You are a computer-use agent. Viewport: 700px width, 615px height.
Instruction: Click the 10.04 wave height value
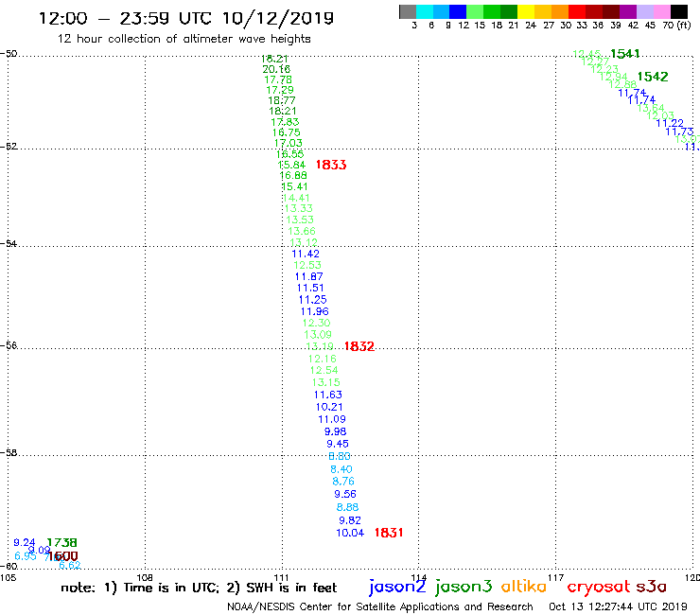(x=350, y=533)
